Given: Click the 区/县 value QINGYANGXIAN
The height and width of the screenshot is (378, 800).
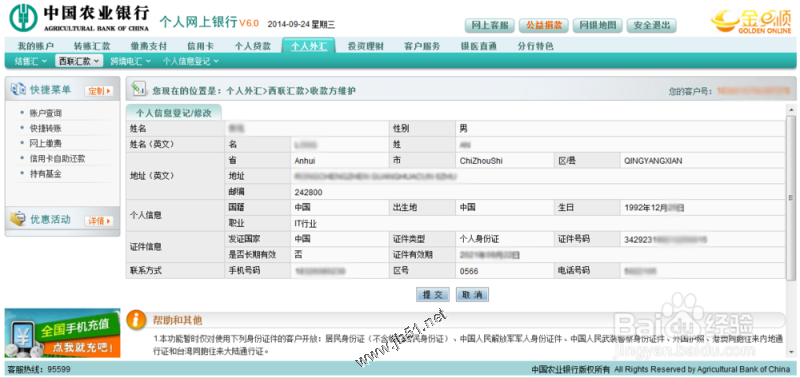Looking at the screenshot, I should tap(653, 161).
